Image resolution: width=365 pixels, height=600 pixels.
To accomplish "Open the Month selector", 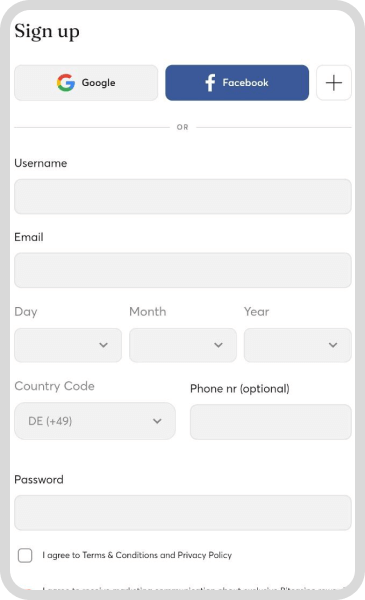I will (x=183, y=345).
